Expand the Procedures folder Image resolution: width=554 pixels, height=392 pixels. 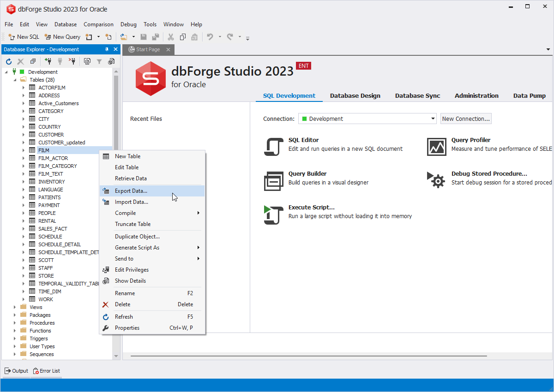point(15,323)
